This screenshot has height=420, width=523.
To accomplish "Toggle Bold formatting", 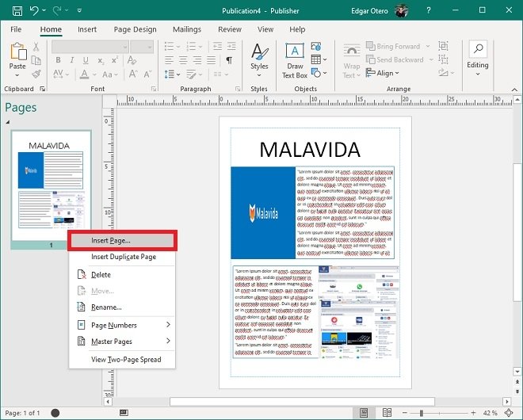I will click(x=58, y=60).
